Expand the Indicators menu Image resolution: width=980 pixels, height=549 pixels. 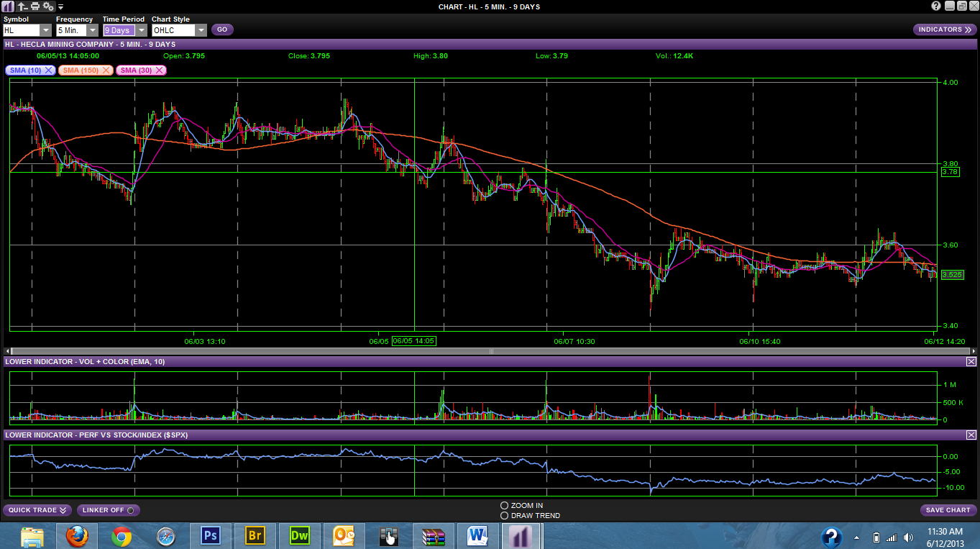945,30
